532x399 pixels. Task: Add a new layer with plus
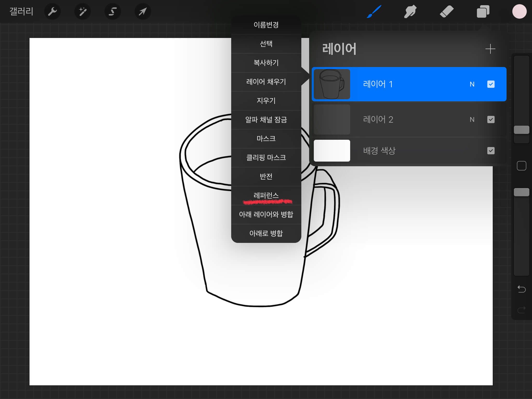click(x=490, y=49)
